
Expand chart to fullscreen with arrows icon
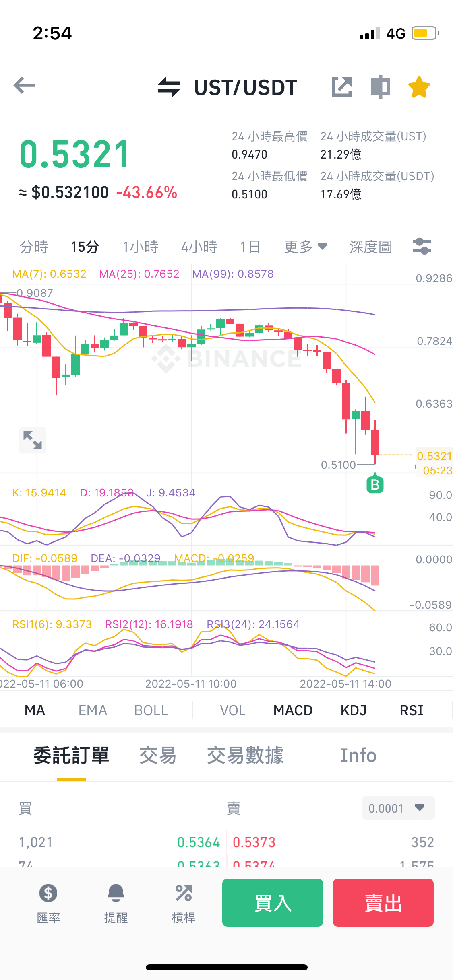click(33, 440)
